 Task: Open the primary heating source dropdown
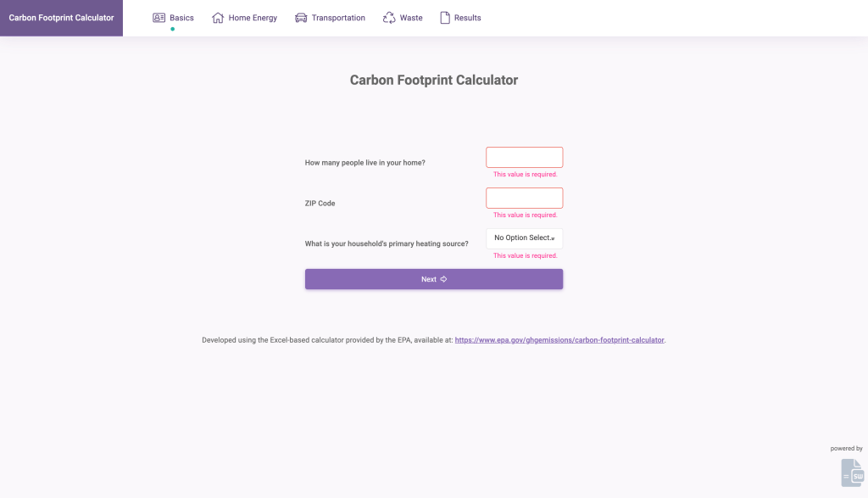(524, 238)
